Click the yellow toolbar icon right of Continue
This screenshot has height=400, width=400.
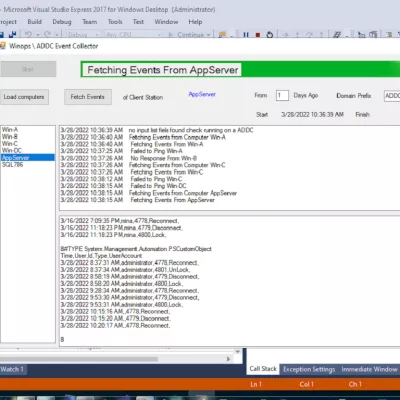click(x=222, y=35)
